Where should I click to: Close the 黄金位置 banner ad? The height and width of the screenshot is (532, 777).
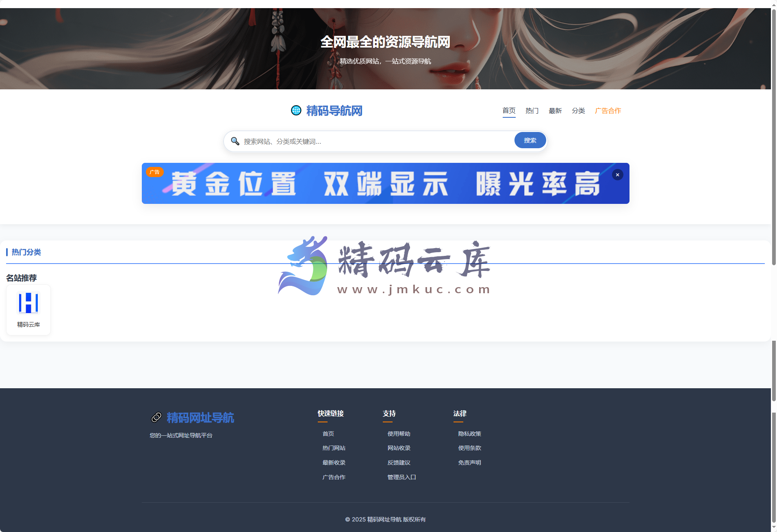(617, 175)
